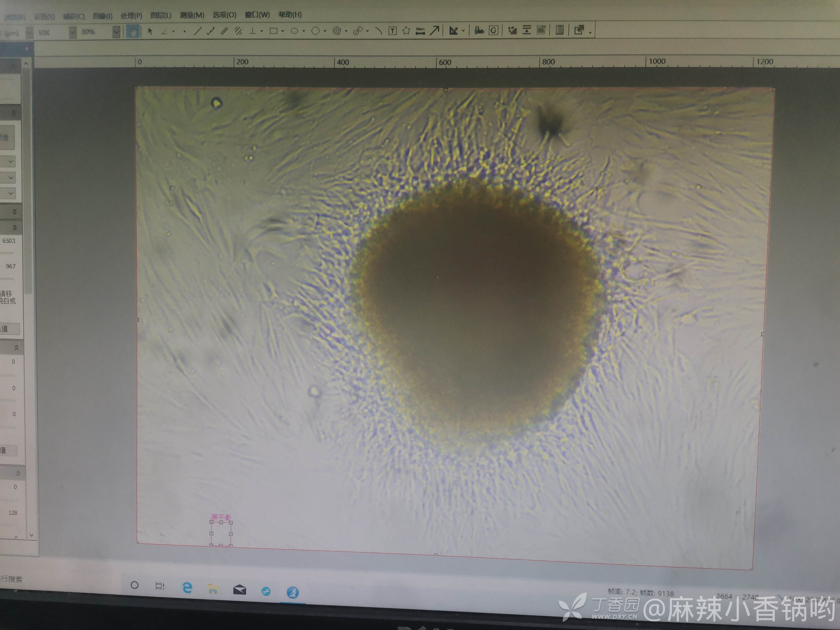Image resolution: width=840 pixels, height=630 pixels.
Task: Click the side panel scrollbar down arrow
Action: [31, 535]
